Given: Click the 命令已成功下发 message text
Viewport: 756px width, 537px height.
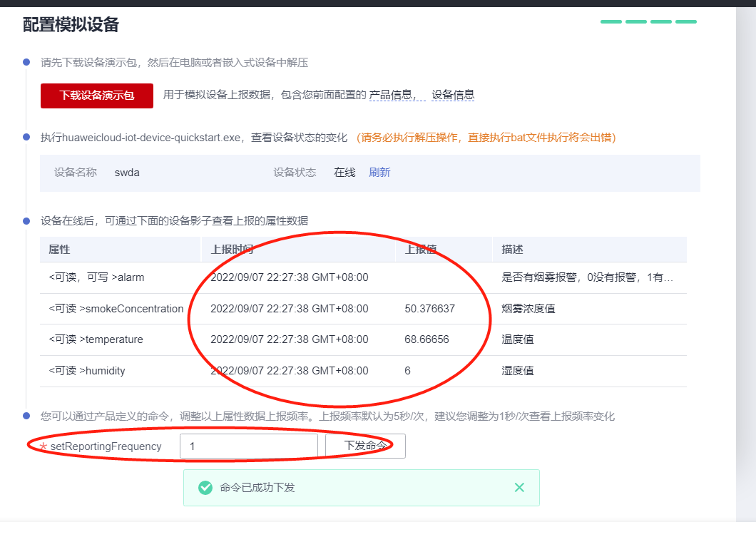Looking at the screenshot, I should [x=257, y=488].
